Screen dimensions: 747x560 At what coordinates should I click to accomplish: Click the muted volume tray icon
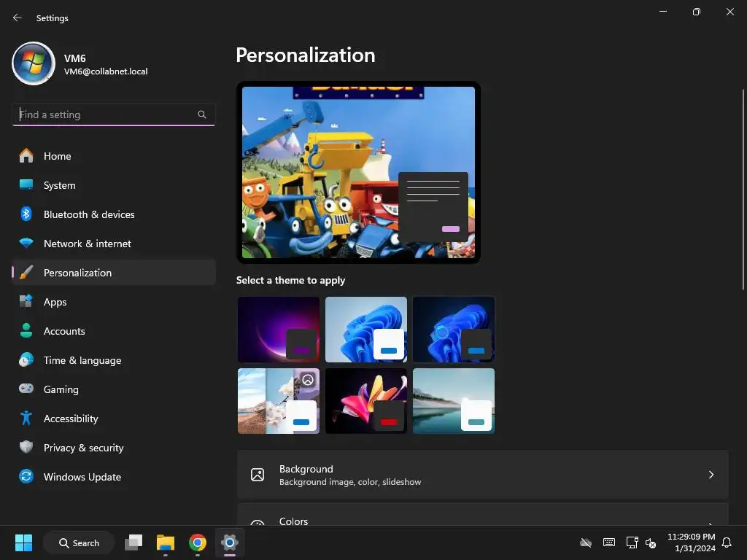(x=651, y=542)
